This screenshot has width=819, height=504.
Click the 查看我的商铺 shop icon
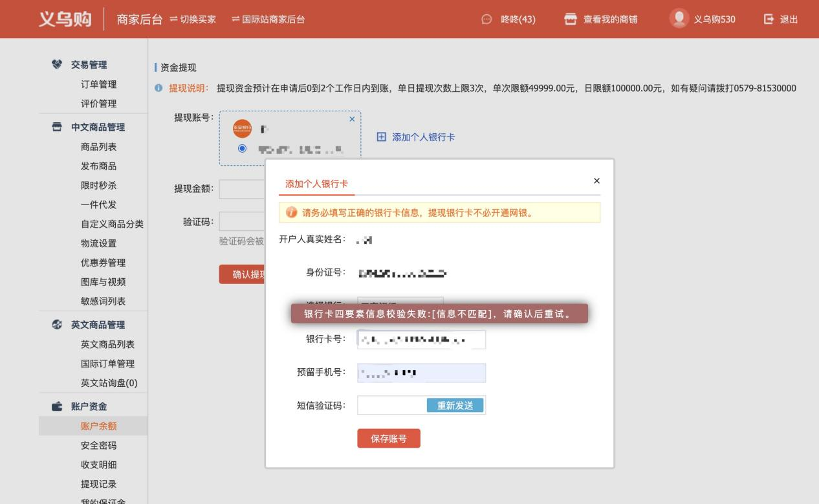pos(569,19)
